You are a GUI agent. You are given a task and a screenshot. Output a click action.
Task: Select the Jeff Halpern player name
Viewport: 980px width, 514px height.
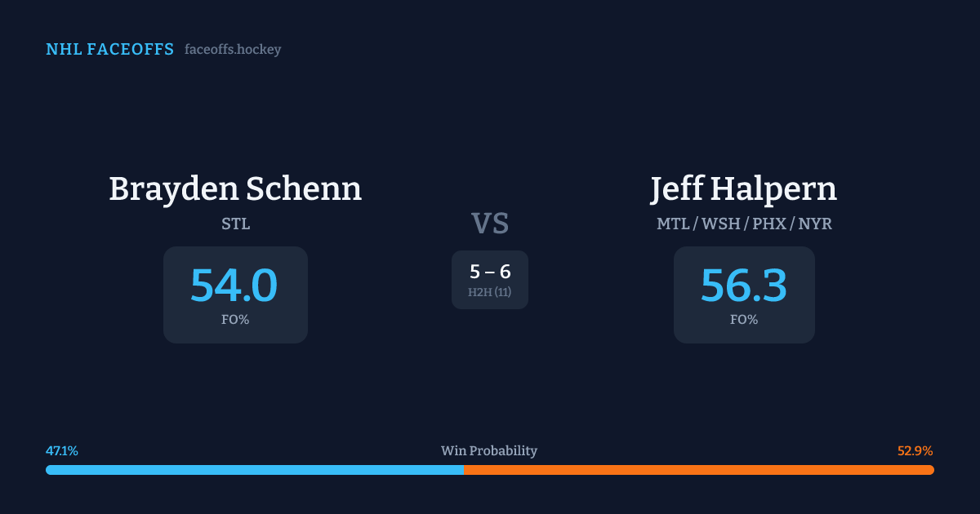pyautogui.click(x=744, y=189)
